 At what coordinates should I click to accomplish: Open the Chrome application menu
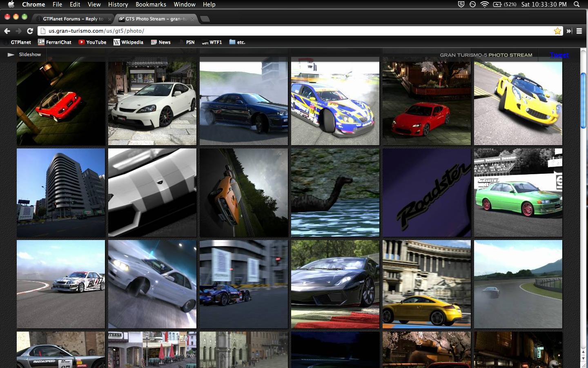(33, 4)
